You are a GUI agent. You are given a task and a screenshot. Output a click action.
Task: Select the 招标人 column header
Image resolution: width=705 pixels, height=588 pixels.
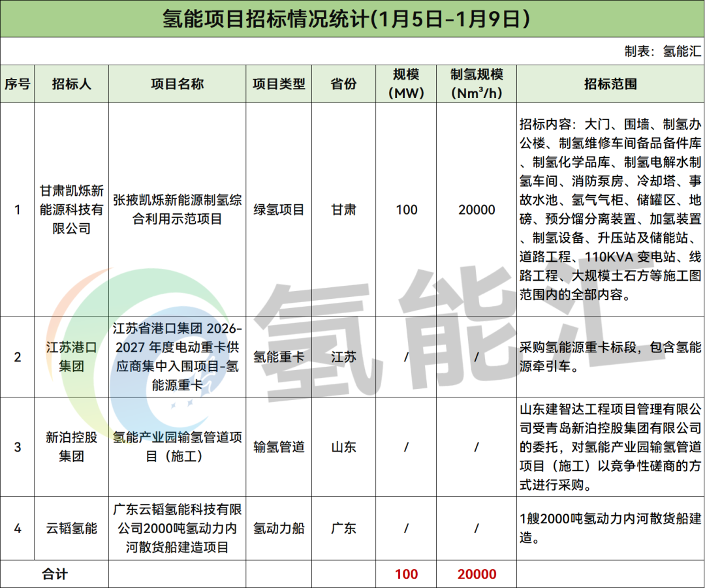pos(72,84)
